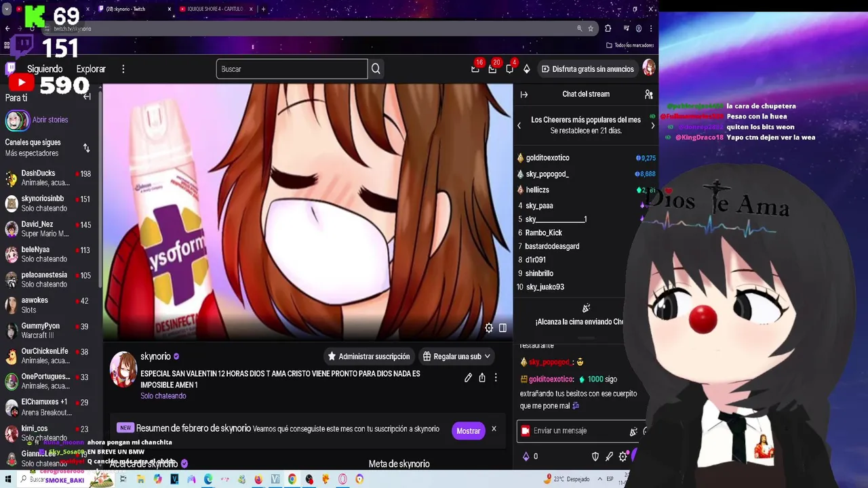Viewport: 868px width, 488px height.
Task: Click the skynorio channel name
Action: [x=155, y=357]
